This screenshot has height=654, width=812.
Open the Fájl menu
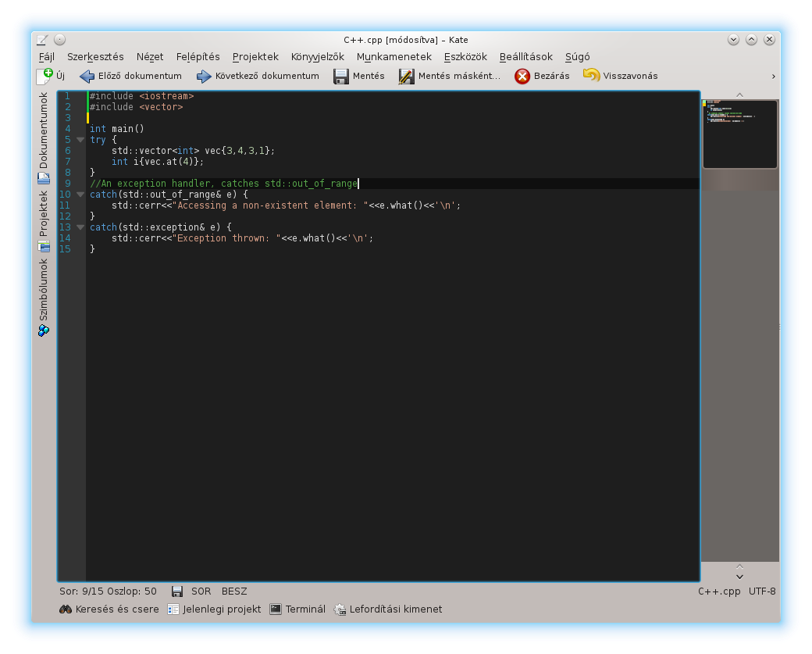pyautogui.click(x=47, y=56)
